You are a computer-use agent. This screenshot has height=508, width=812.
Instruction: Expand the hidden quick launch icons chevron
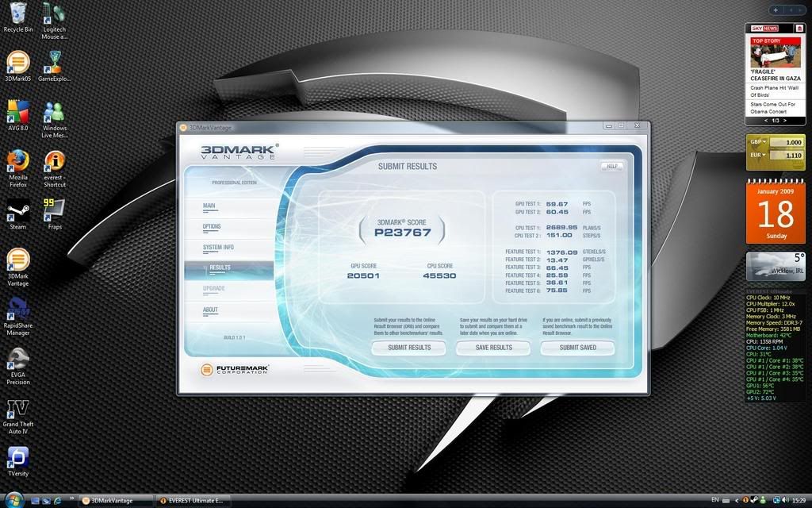pyautogui.click(x=71, y=499)
